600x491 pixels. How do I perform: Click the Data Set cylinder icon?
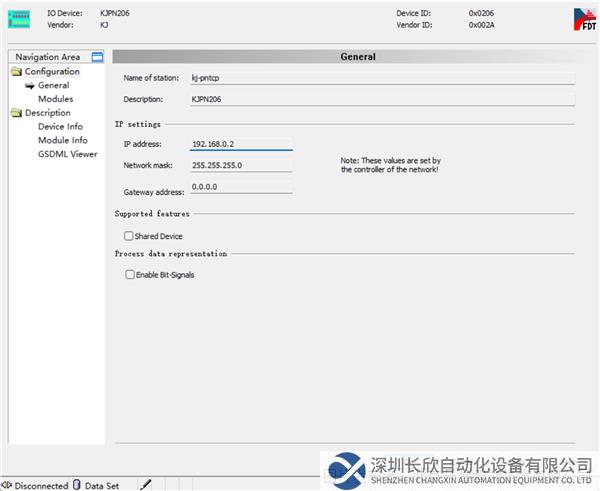(x=77, y=485)
